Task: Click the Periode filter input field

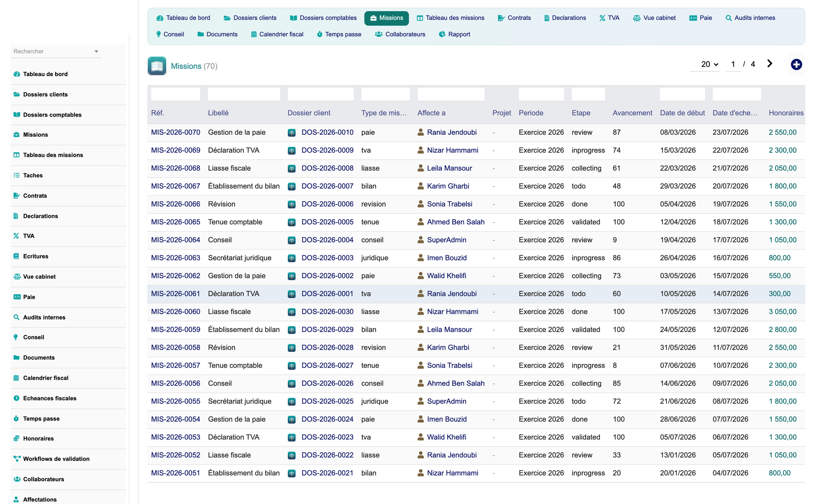Action: (x=541, y=94)
